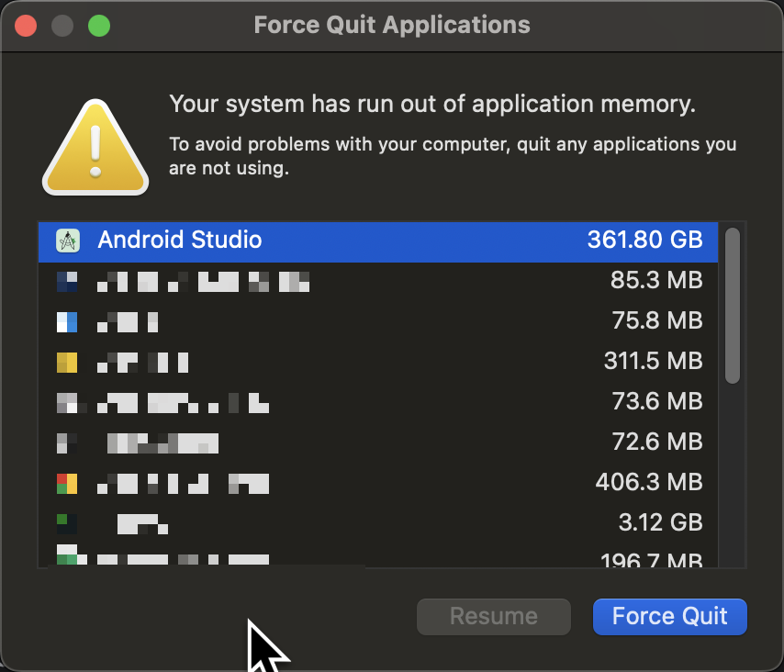Click the Android Studio app icon
Image resolution: width=784 pixels, height=672 pixels.
68,241
